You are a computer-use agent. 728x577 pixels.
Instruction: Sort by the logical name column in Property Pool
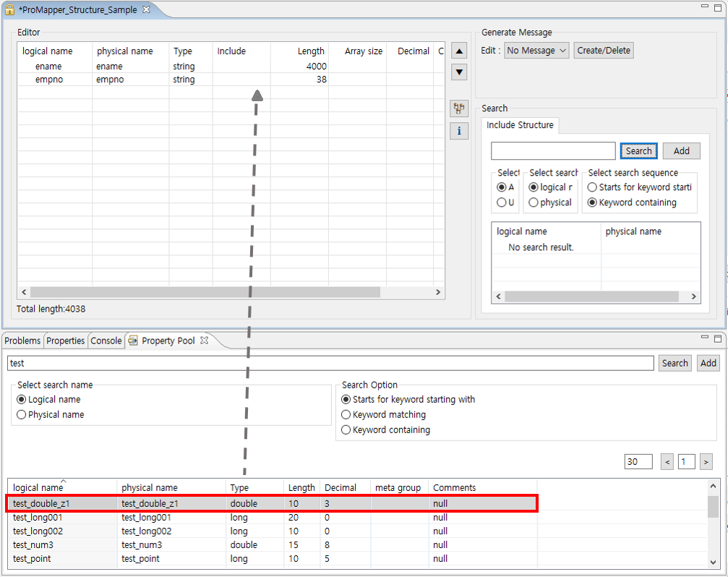[x=38, y=487]
